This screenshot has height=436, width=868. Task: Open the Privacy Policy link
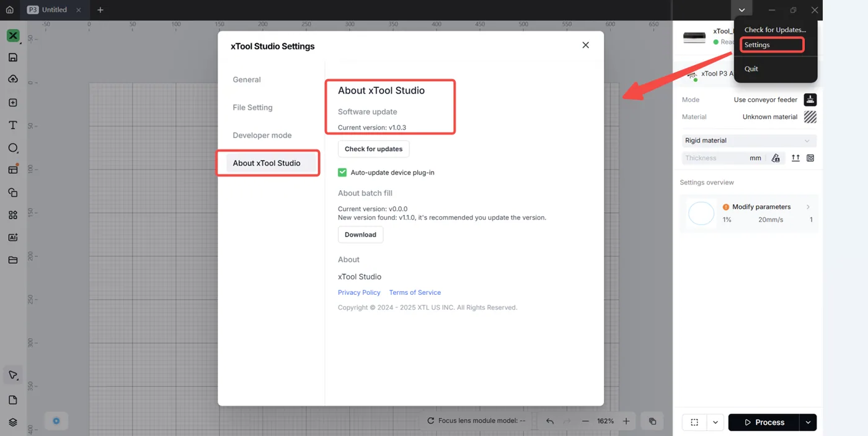pyautogui.click(x=359, y=292)
